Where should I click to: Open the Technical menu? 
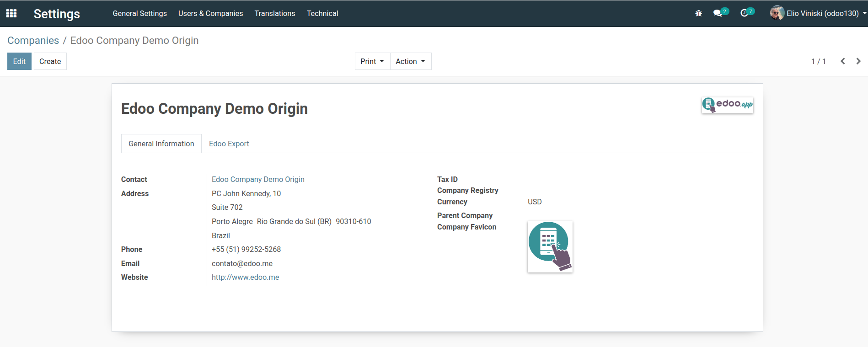click(x=322, y=13)
